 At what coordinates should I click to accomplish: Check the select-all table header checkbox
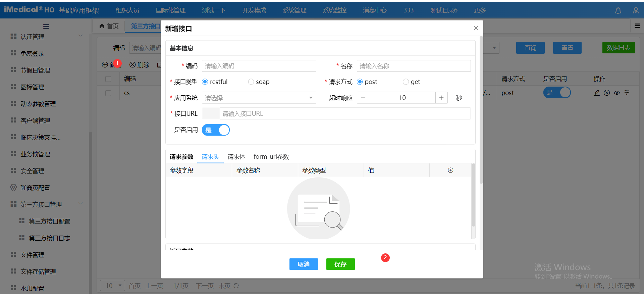(108, 79)
